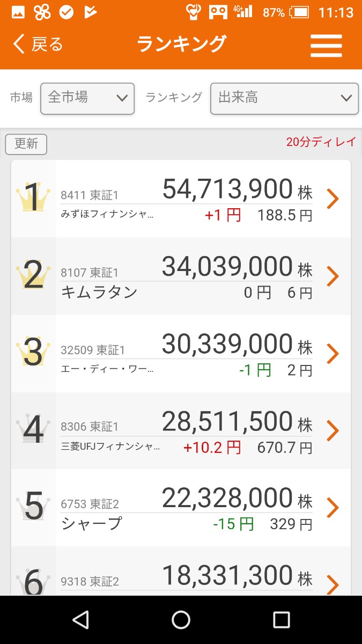Select the 54,713,900 株 volume entry

click(x=237, y=189)
